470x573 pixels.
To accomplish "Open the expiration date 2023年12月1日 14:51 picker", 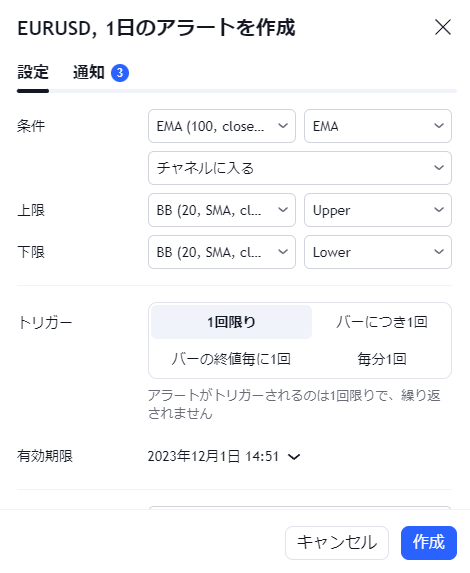I will click(x=224, y=456).
